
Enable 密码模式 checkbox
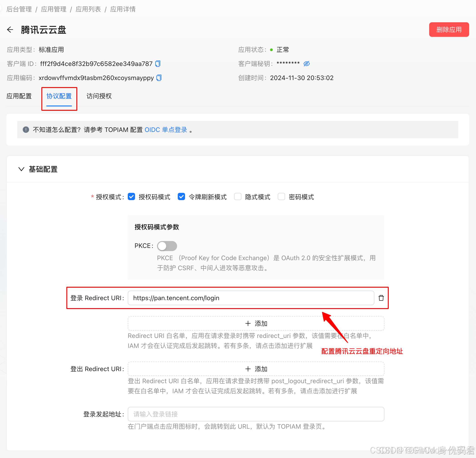pyautogui.click(x=281, y=197)
